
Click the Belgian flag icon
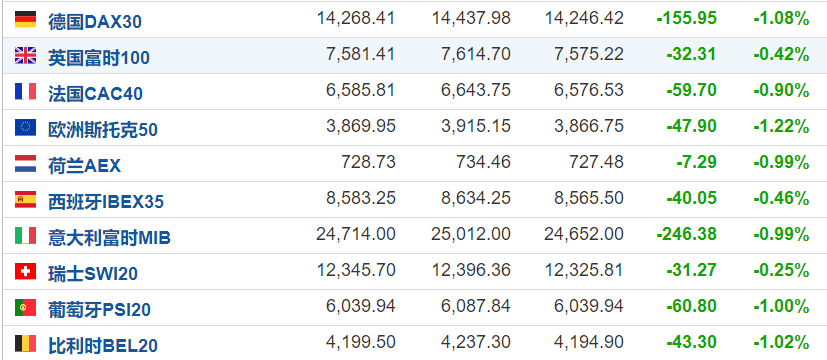pyautogui.click(x=25, y=344)
